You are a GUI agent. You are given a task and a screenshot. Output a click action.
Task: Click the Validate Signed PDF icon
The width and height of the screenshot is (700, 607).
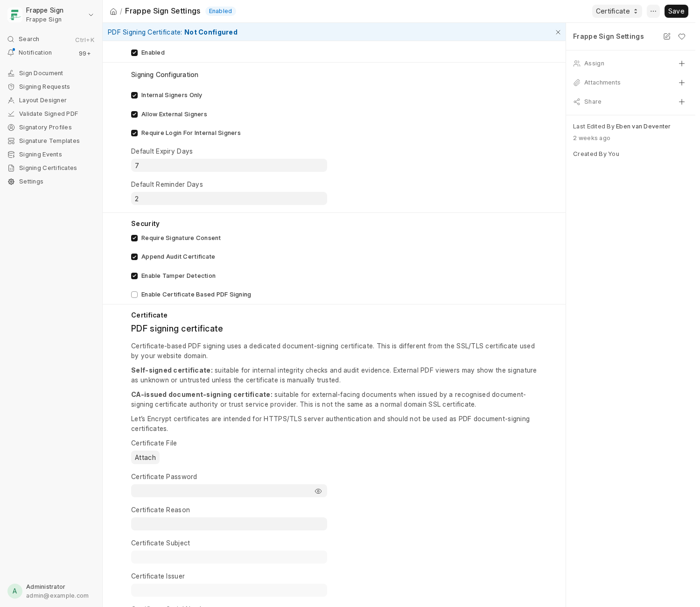11,114
